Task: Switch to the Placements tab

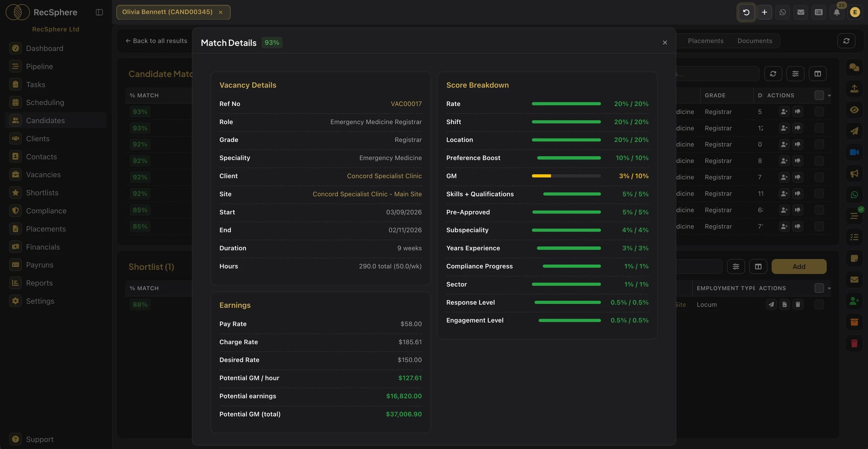Action: coord(706,41)
